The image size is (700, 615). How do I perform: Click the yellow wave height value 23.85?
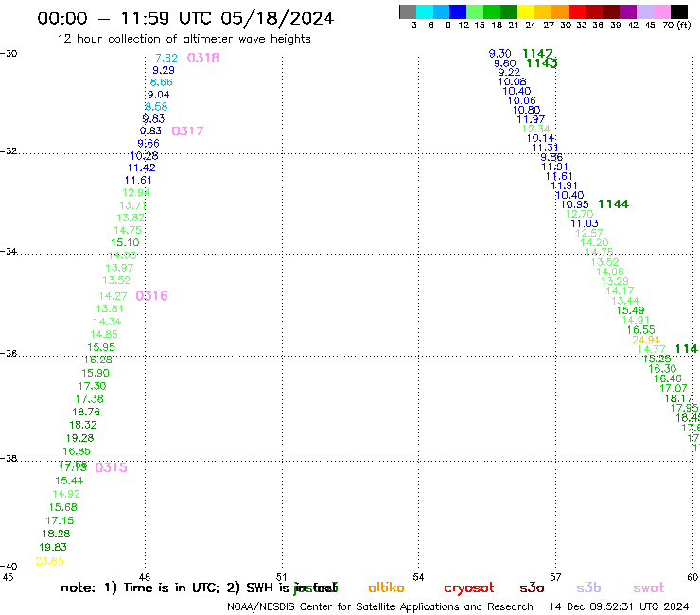[x=49, y=561]
